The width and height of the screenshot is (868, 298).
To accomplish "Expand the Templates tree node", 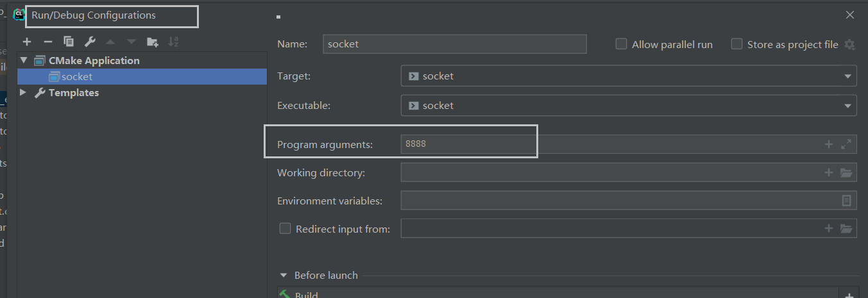I will click(24, 92).
